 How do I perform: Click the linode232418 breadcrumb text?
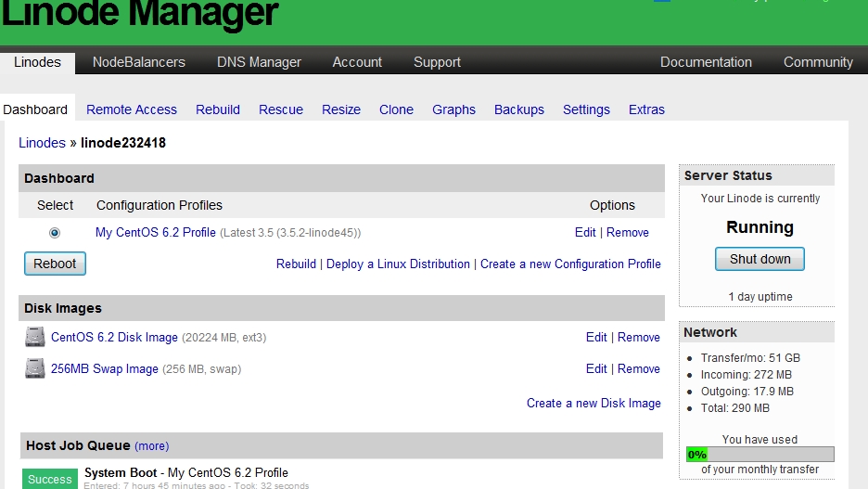123,143
